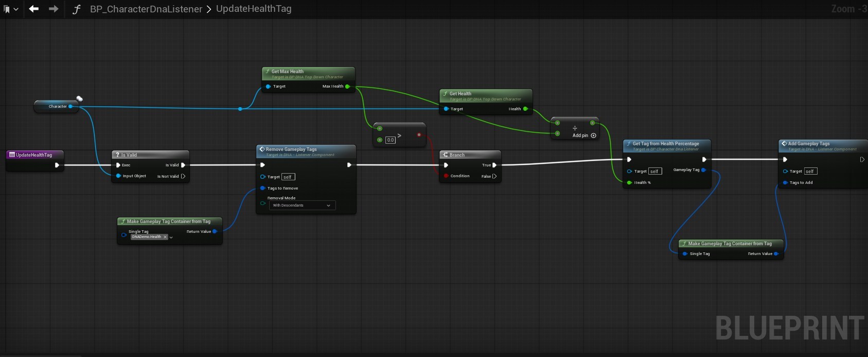Image resolution: width=868 pixels, height=357 pixels.
Task: Click the Add Gameplay Tags exec output pin
Action: coord(862,160)
